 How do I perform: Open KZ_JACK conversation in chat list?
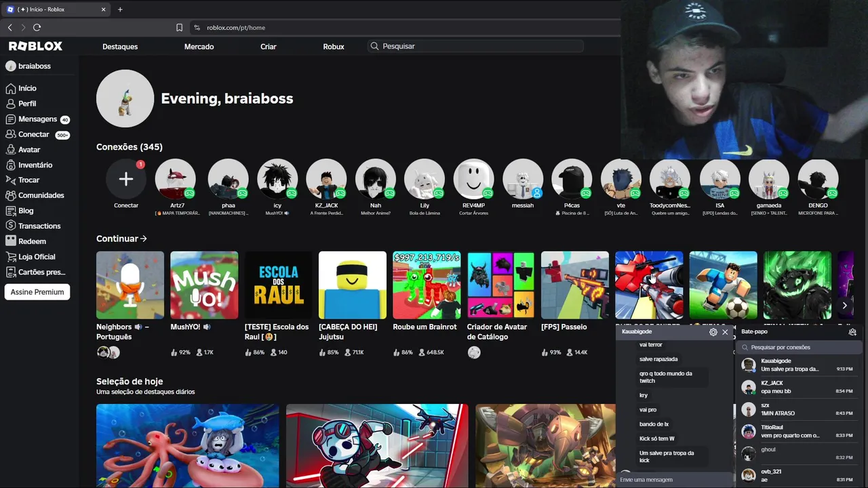[x=797, y=387]
